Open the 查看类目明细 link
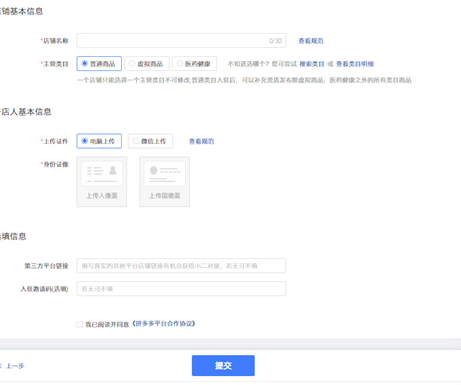This screenshot has width=461, height=385. (355, 64)
